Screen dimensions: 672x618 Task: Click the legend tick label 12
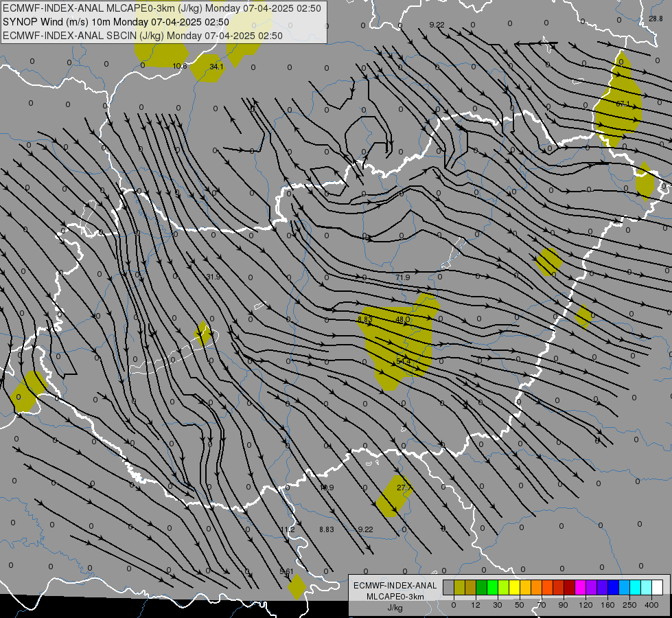point(475,605)
